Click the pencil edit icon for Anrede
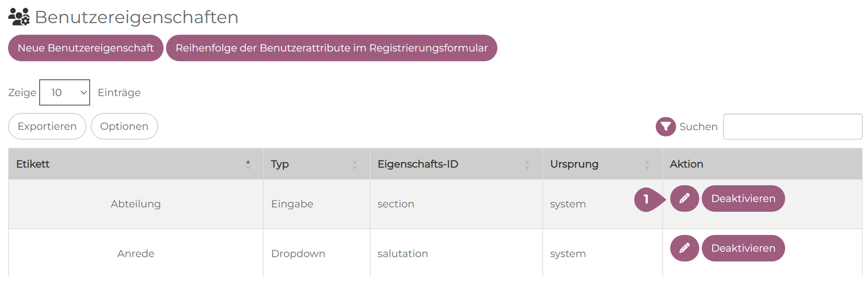Screen dimensions: 868x288 (684, 248)
